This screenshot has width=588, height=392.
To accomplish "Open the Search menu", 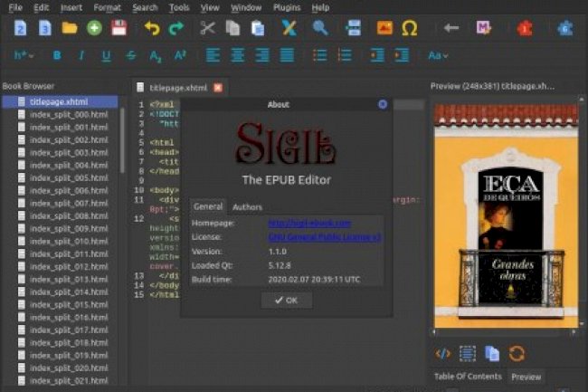I will pos(145,7).
